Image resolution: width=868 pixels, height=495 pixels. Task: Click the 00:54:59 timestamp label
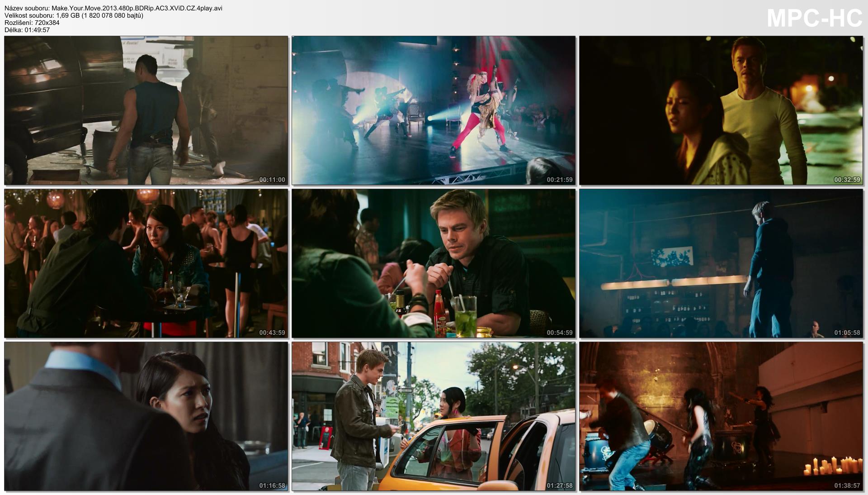coord(559,333)
